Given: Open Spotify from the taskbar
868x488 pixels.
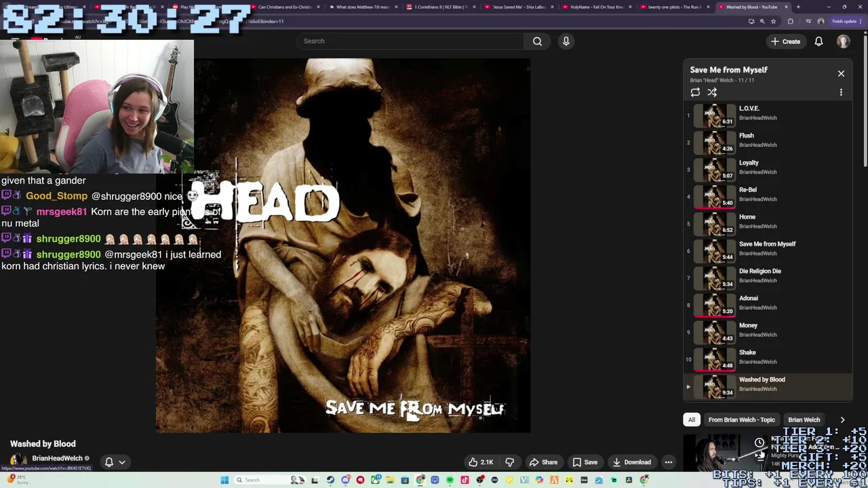Looking at the screenshot, I should tap(450, 480).
